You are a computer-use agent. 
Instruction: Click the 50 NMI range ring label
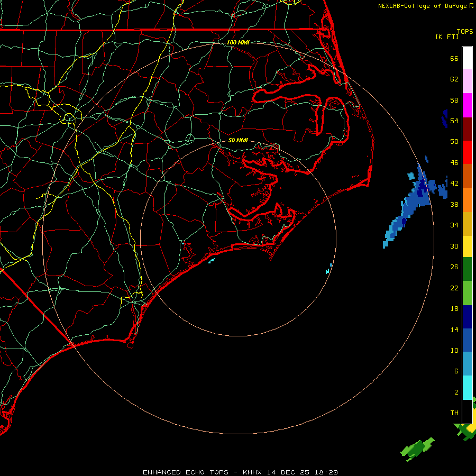click(x=238, y=140)
